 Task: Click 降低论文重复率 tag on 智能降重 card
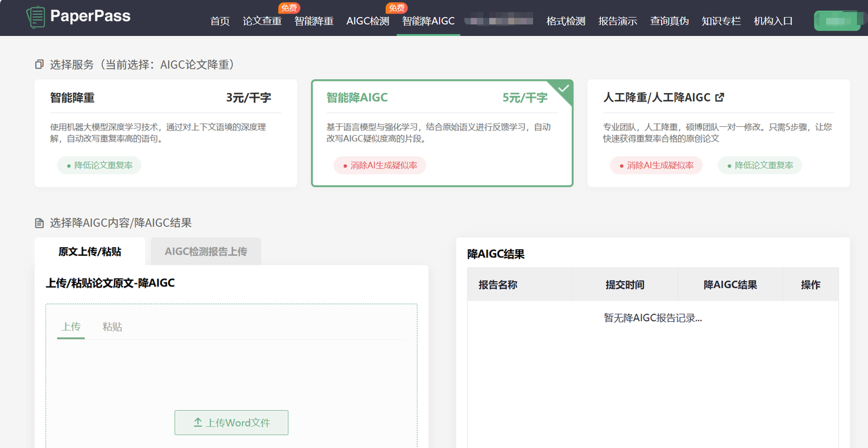tap(99, 165)
